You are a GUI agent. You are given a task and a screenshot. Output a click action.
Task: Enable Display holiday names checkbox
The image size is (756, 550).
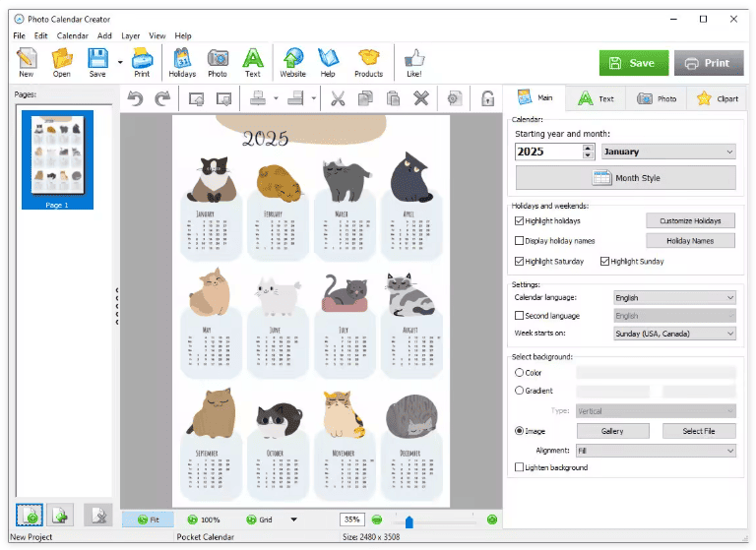[x=520, y=240]
